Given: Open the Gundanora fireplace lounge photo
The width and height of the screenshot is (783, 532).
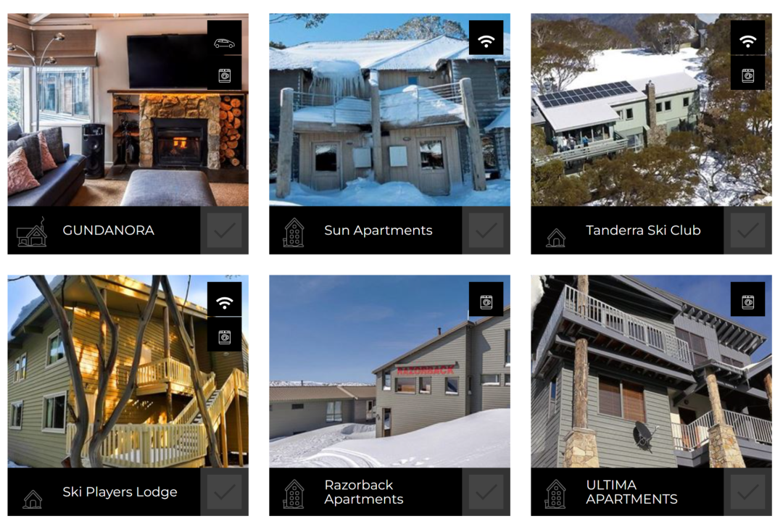Looking at the screenshot, I should point(128,109).
